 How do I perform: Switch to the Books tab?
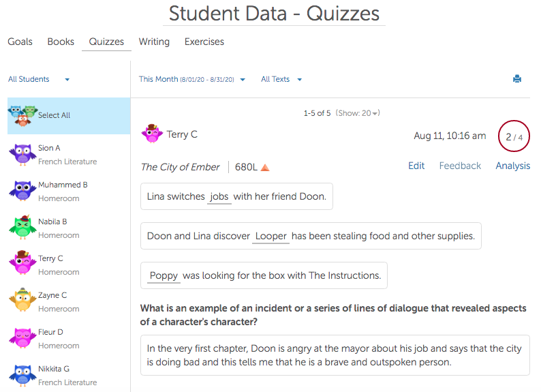point(61,42)
